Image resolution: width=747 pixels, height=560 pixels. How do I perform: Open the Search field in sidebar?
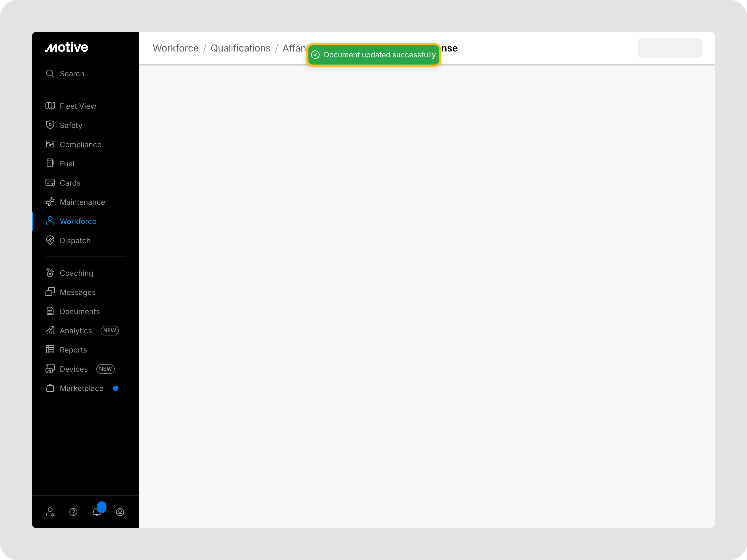click(x=71, y=74)
